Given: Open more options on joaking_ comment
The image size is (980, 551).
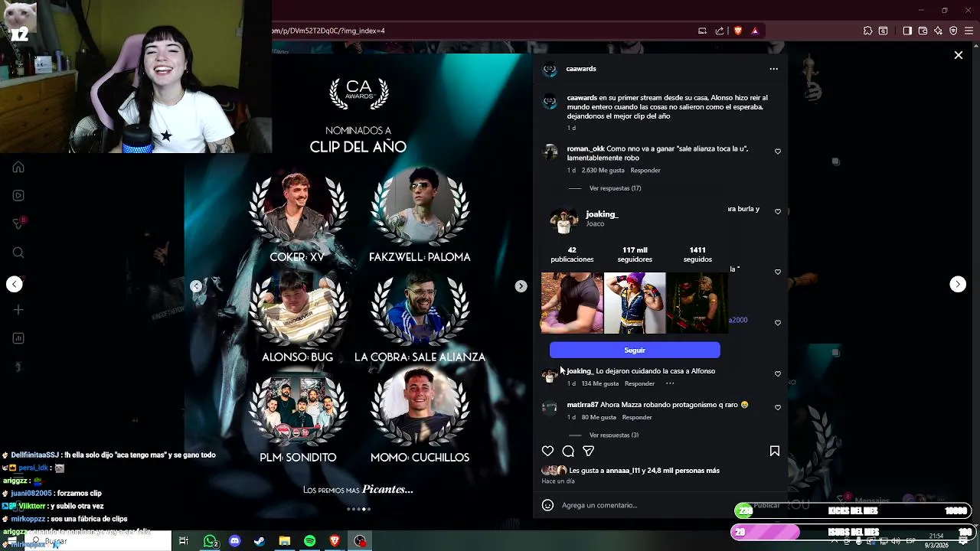Looking at the screenshot, I should point(670,383).
